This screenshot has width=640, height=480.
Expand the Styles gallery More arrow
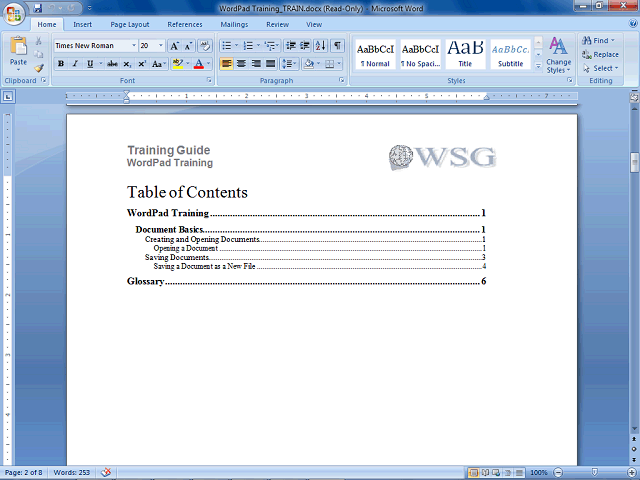click(x=538, y=65)
